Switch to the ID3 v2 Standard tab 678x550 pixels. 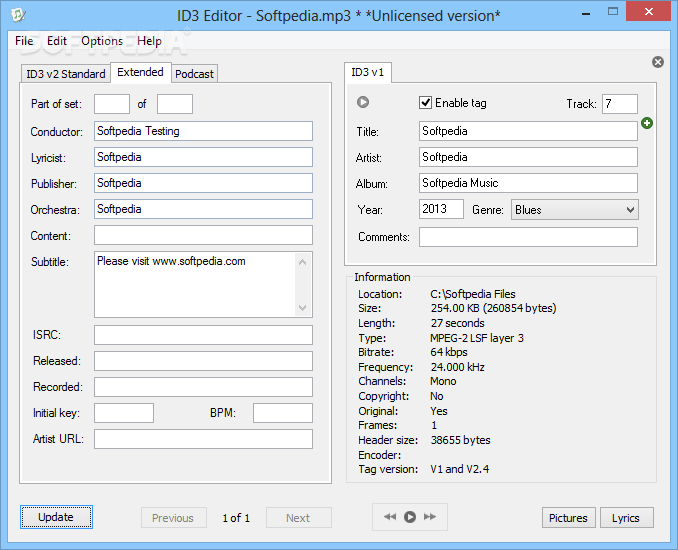point(66,74)
